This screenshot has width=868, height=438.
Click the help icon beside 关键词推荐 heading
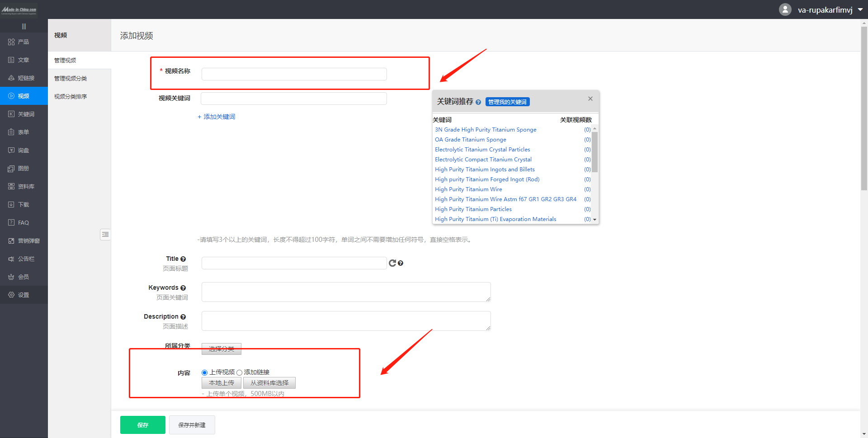pos(478,102)
